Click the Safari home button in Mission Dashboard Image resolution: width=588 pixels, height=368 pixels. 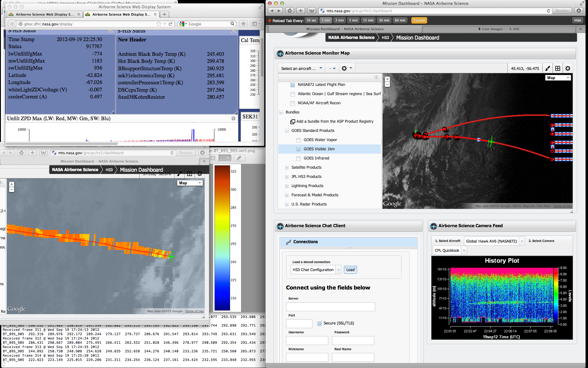click(289, 11)
